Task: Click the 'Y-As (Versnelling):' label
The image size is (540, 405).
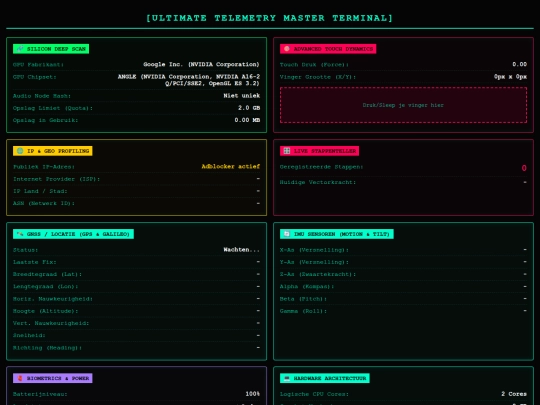Action: (314, 262)
